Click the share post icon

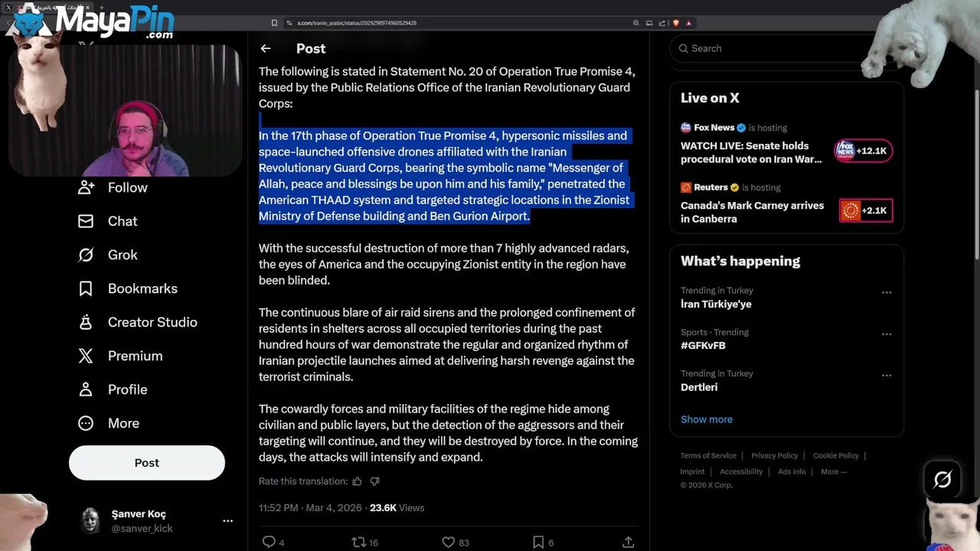[x=629, y=542]
